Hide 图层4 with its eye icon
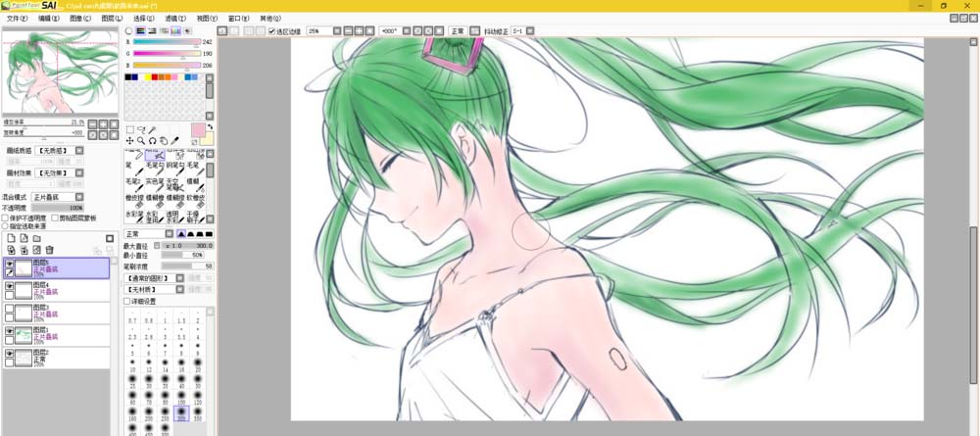Image resolution: width=980 pixels, height=436 pixels. point(10,285)
